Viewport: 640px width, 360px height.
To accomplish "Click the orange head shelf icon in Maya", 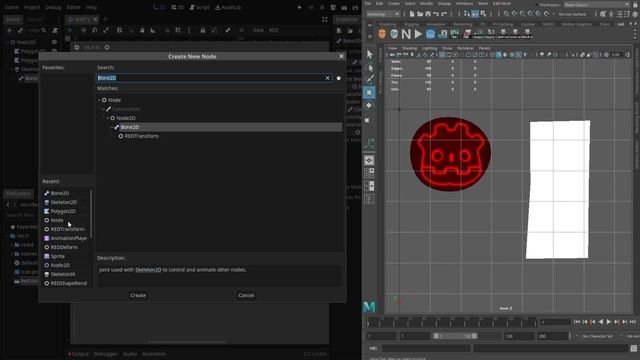I will tap(382, 34).
